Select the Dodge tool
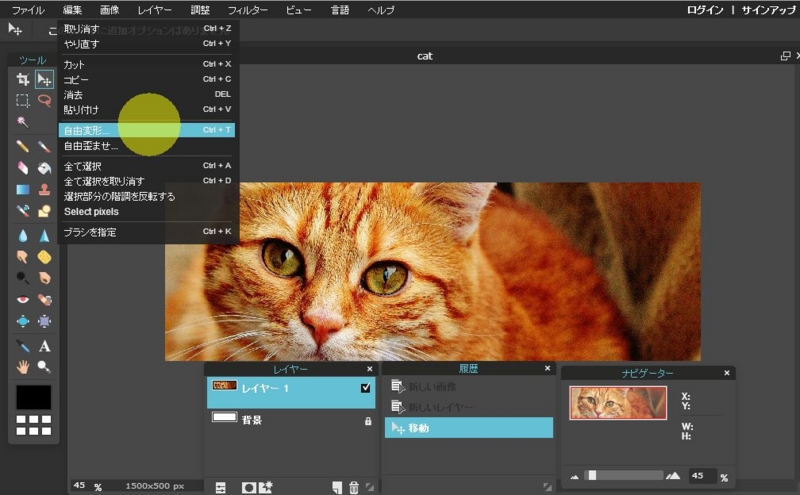Image resolution: width=800 pixels, height=495 pixels. coord(22,278)
